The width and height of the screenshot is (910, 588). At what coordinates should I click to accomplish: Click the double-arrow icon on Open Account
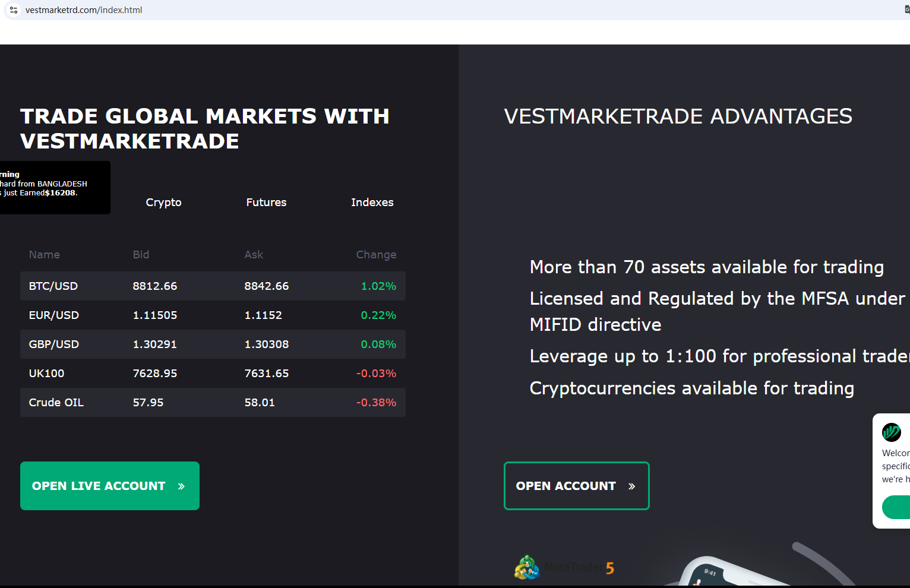(x=631, y=486)
